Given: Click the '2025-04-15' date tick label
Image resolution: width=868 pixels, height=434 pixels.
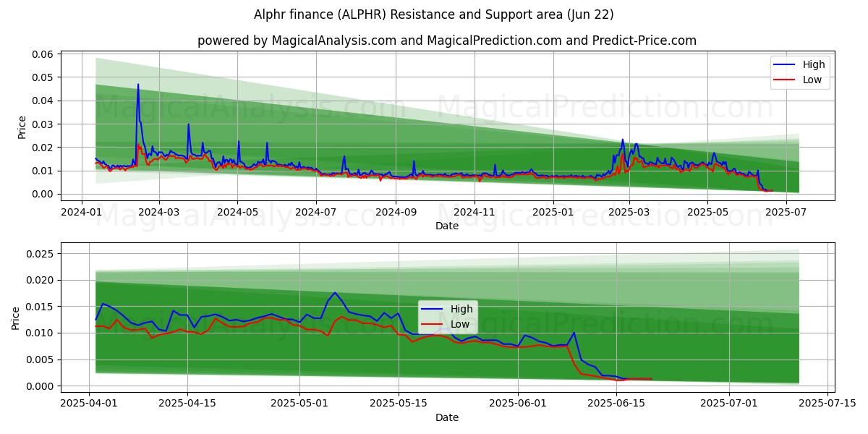Looking at the screenshot, I should point(187,404).
